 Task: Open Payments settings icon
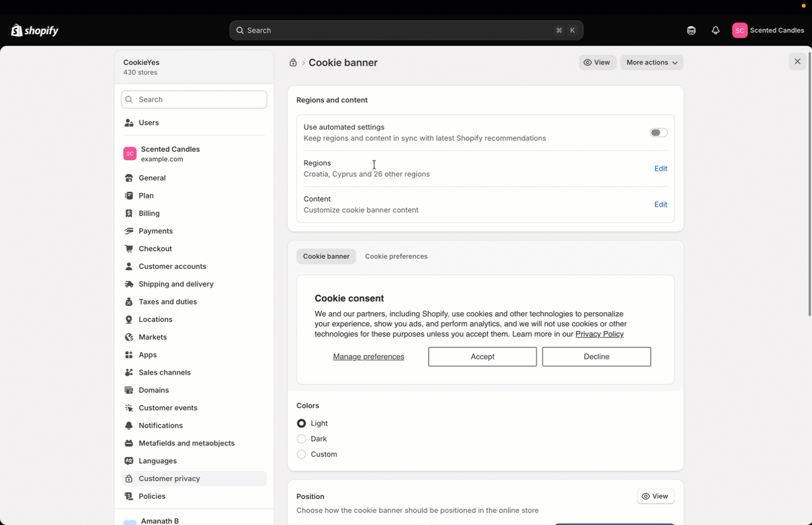pos(129,231)
